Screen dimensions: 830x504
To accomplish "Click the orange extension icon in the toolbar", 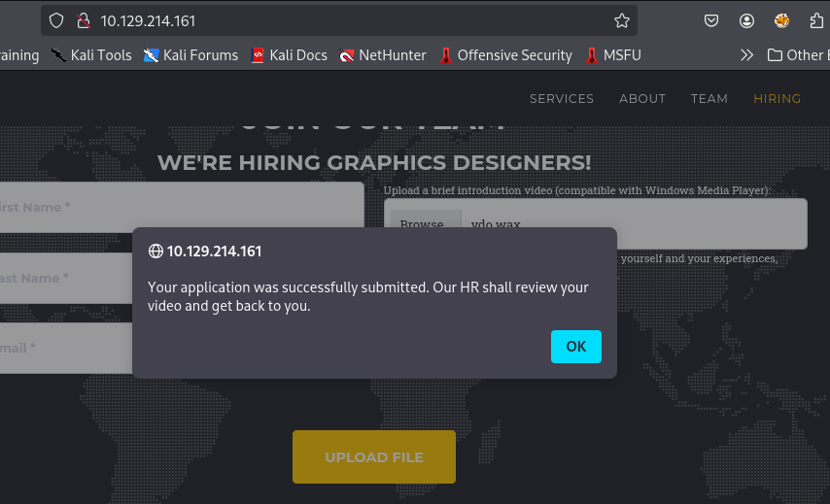I will (x=781, y=20).
